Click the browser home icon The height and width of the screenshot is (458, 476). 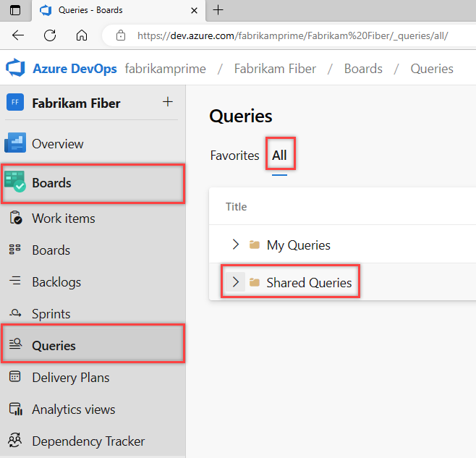coord(82,35)
